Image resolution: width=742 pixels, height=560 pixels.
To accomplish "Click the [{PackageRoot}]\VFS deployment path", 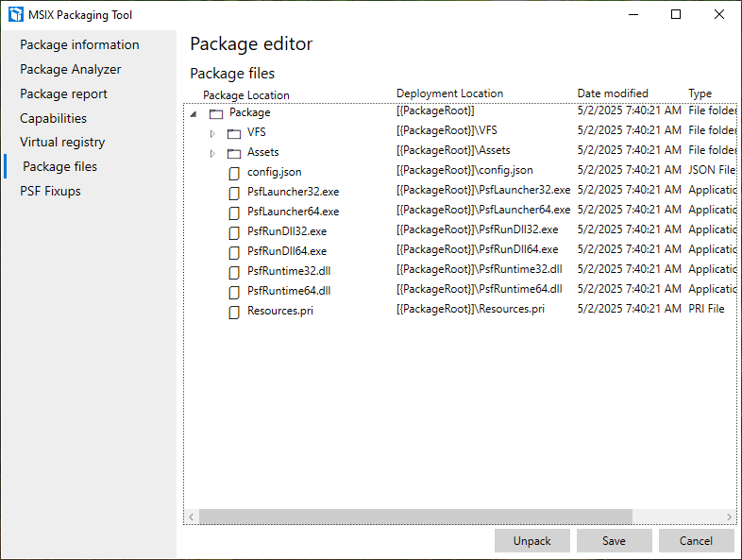I will pos(447,130).
